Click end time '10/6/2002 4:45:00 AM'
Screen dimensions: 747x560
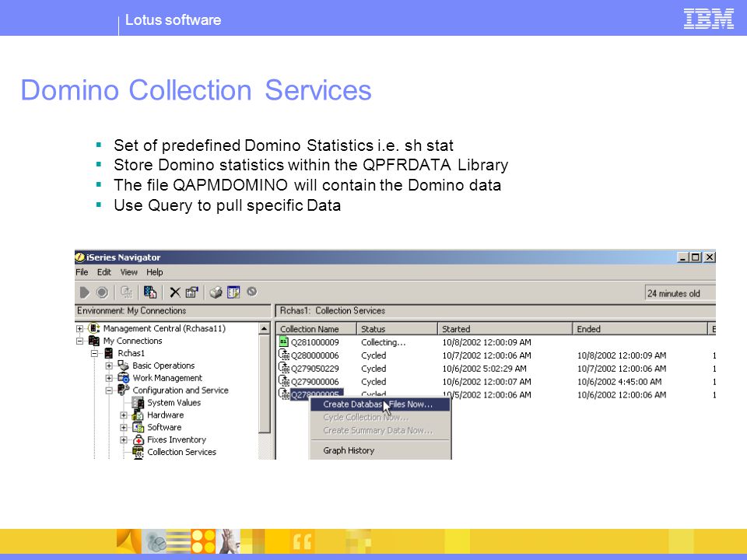coord(619,381)
